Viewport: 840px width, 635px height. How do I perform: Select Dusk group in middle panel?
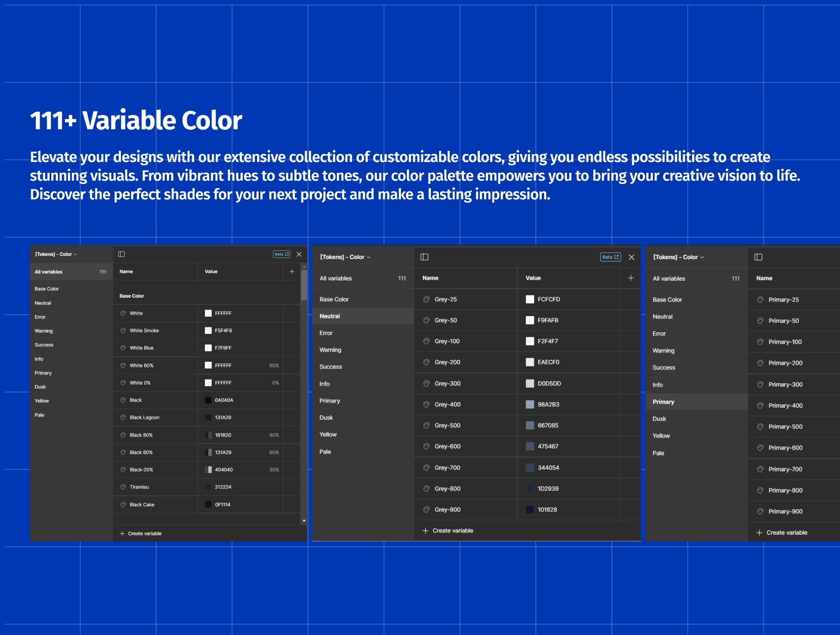pos(326,418)
